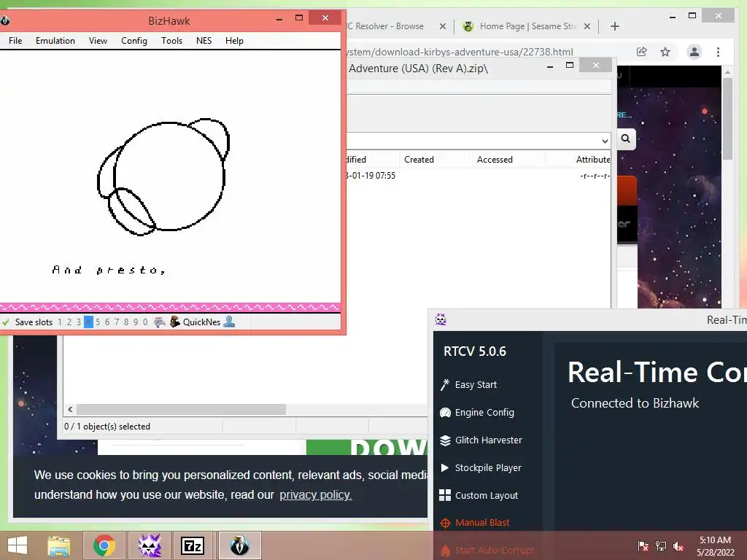
Task: Sort by the Accessed column in 7-Zip
Action: click(495, 160)
